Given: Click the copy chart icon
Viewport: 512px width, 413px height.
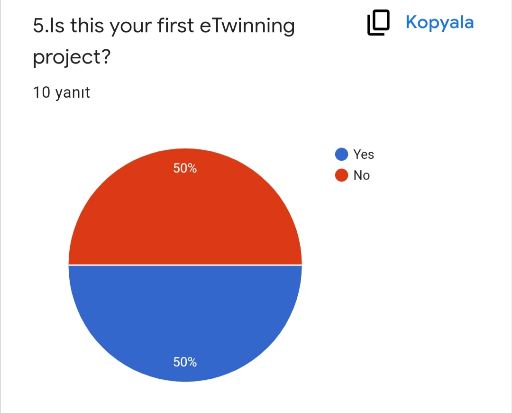Looking at the screenshot, I should click(x=378, y=22).
